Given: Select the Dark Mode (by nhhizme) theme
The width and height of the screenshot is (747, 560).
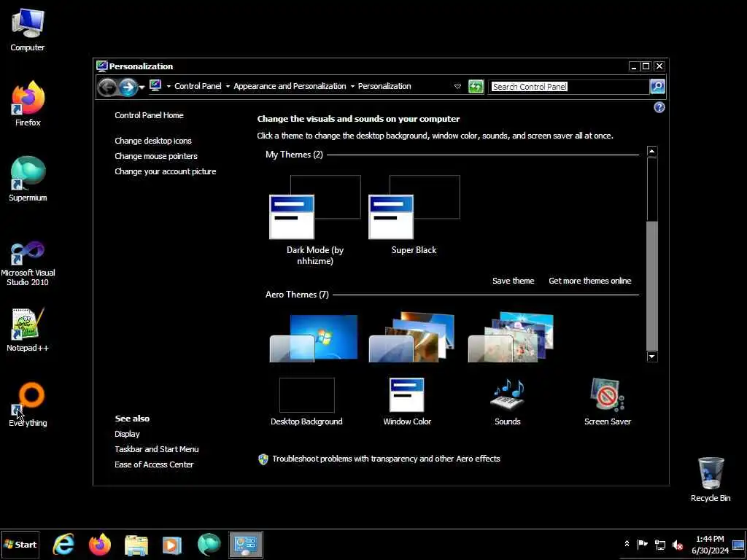Looking at the screenshot, I should (314, 220).
